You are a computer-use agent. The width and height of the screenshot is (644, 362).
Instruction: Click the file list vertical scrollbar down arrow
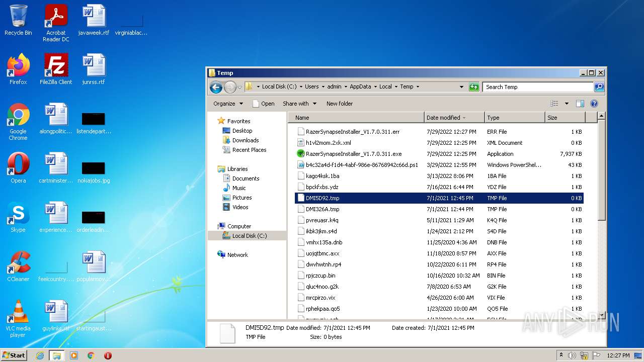click(x=601, y=314)
